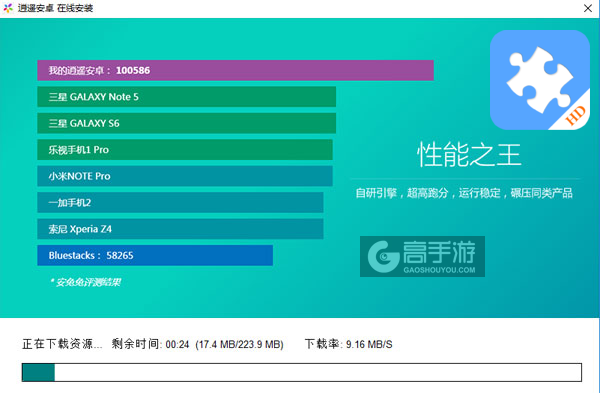
Task: Click the 剩余时间 00:24 readout
Action: point(150,344)
